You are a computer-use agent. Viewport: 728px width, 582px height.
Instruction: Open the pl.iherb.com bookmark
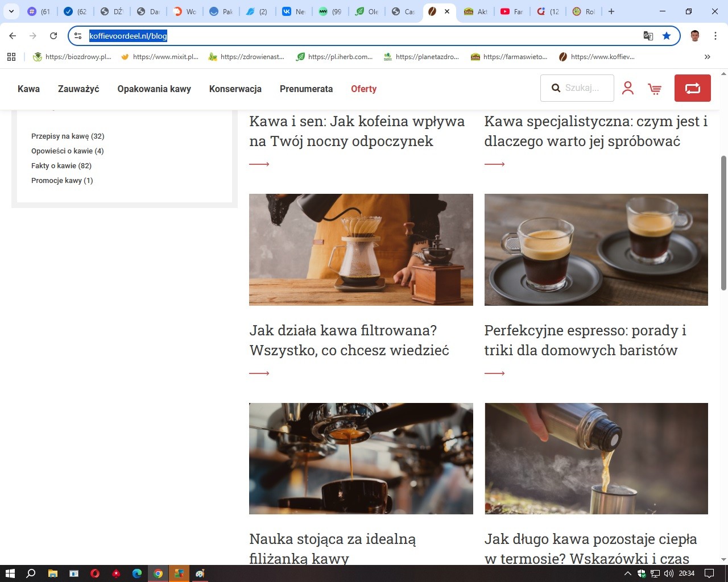334,57
